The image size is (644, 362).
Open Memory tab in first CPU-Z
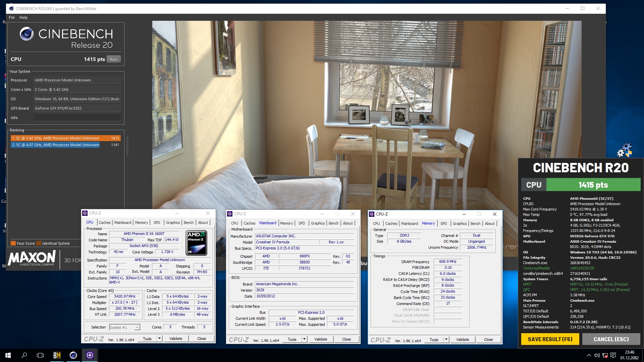pyautogui.click(x=142, y=223)
